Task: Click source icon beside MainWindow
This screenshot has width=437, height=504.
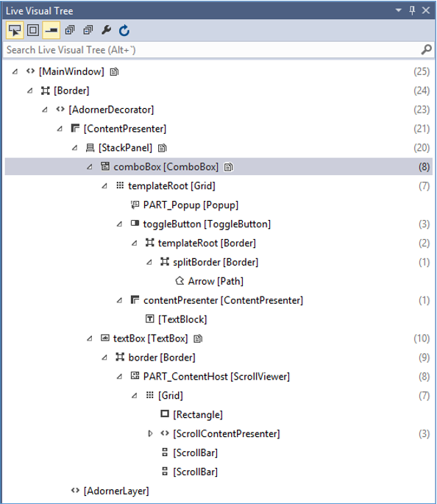Action: (114, 71)
